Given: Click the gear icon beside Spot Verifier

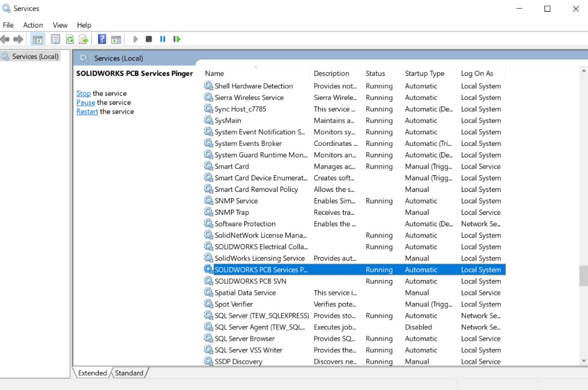Looking at the screenshot, I should [208, 304].
